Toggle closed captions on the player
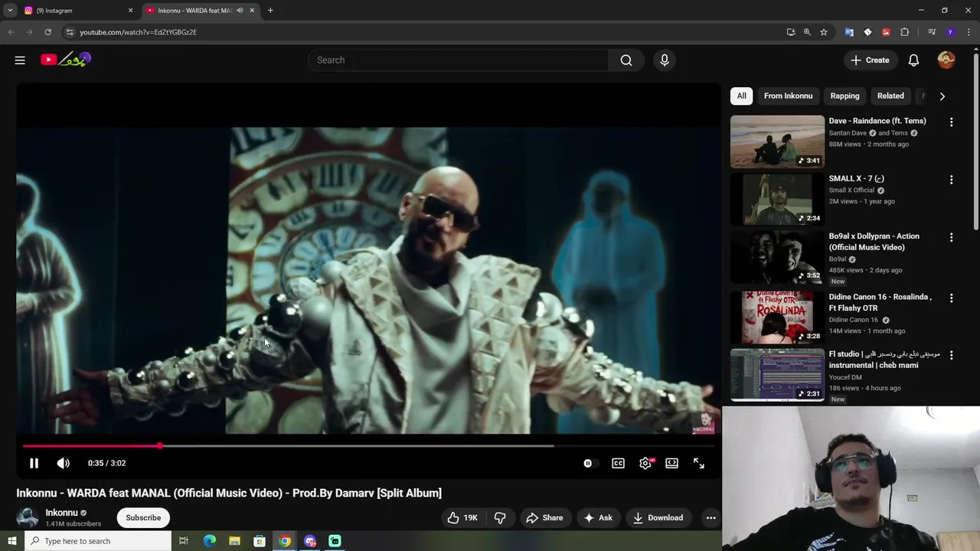Viewport: 980px width, 551px height. coord(618,463)
